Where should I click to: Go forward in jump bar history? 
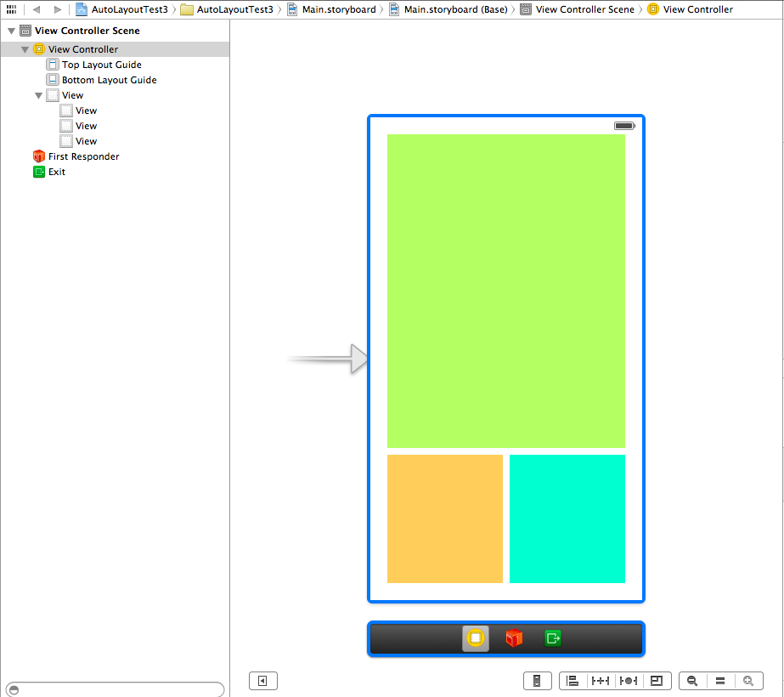click(x=58, y=9)
